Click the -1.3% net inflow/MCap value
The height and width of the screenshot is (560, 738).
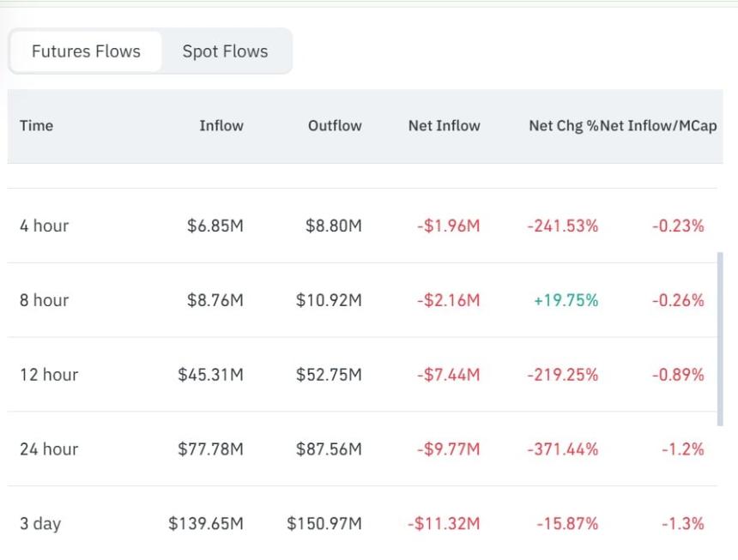[683, 523]
